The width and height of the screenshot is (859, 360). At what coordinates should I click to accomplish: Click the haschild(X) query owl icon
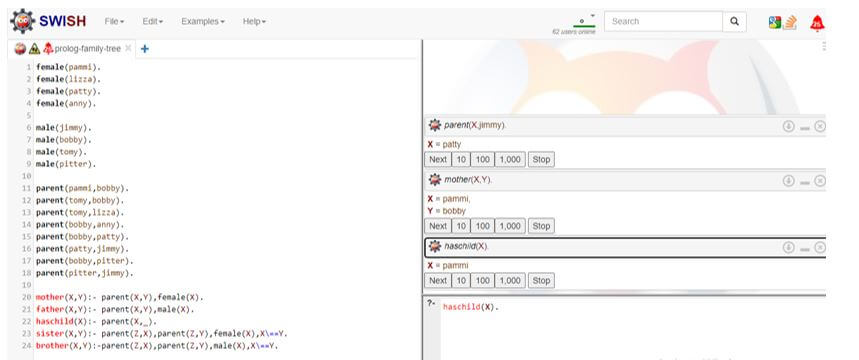pos(434,247)
